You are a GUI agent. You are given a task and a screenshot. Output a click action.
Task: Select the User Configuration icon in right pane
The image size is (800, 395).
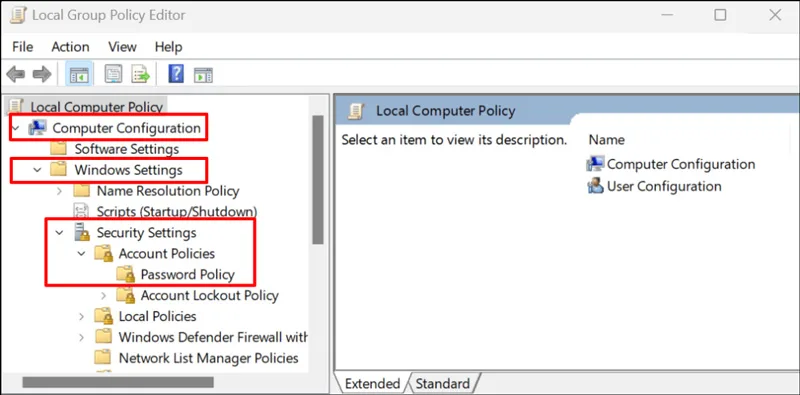pos(595,186)
